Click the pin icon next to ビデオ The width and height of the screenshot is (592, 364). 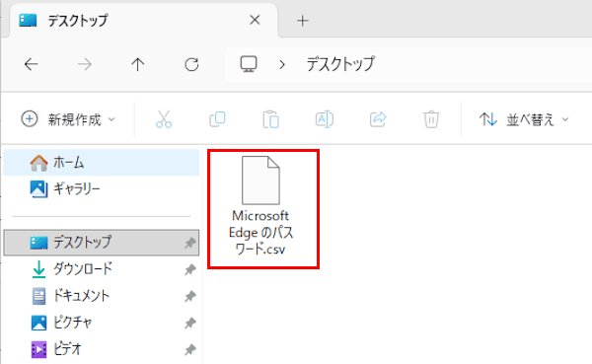190,350
